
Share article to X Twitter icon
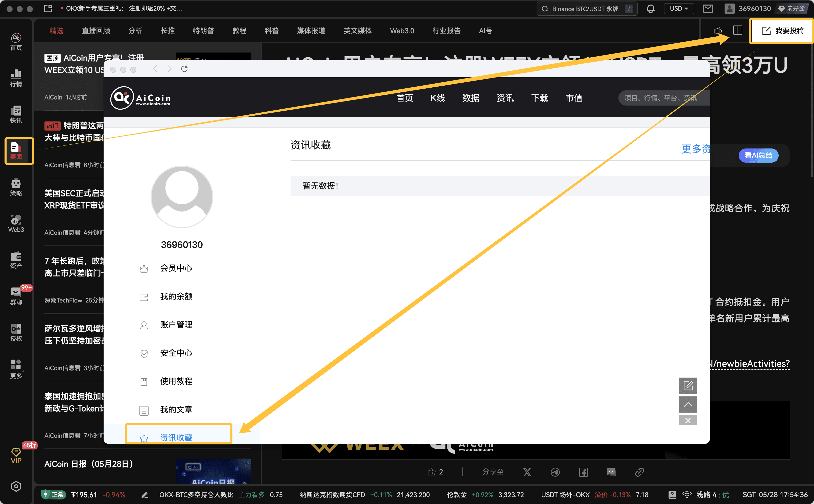pos(527,472)
